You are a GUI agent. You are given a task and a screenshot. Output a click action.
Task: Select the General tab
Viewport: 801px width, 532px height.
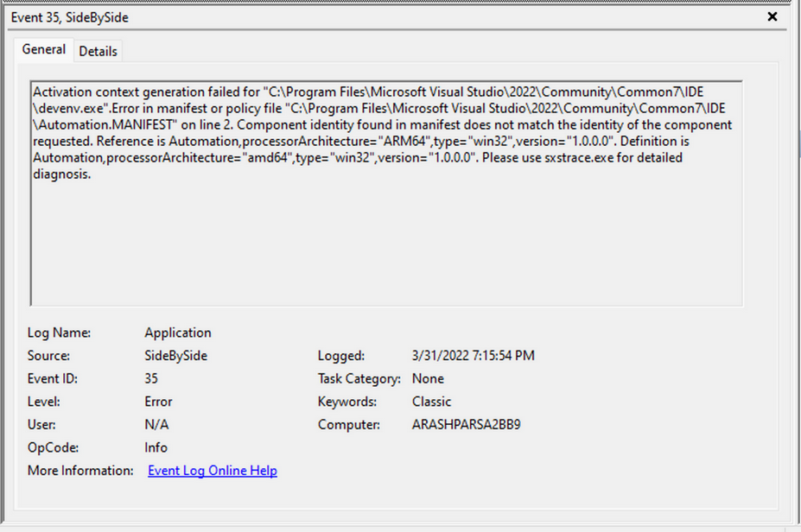pyautogui.click(x=43, y=49)
